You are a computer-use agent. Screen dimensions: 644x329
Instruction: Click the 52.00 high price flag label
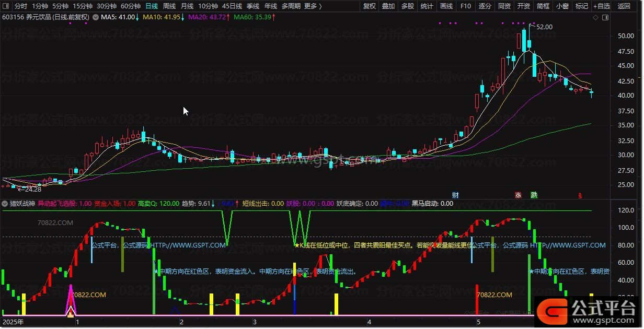click(x=544, y=27)
